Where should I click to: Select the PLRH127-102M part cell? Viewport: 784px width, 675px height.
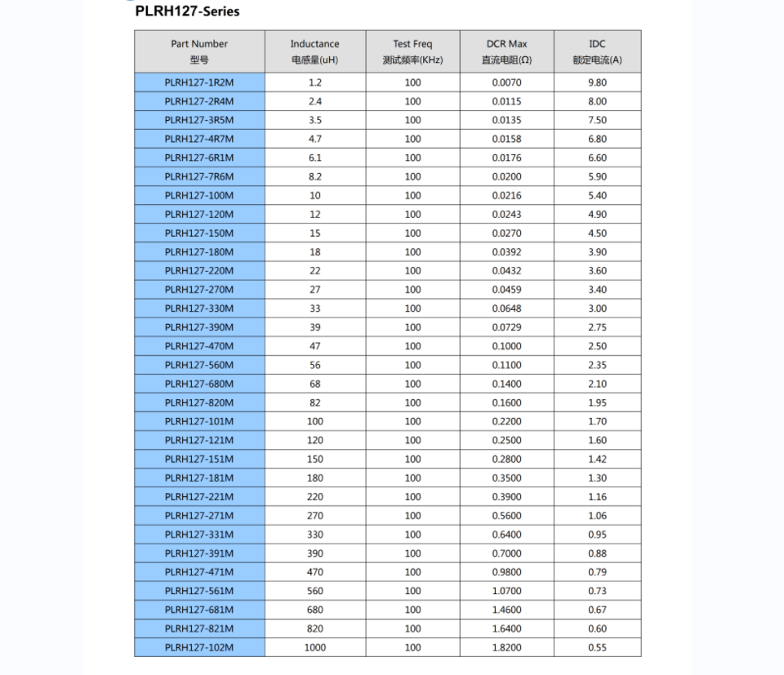(199, 648)
